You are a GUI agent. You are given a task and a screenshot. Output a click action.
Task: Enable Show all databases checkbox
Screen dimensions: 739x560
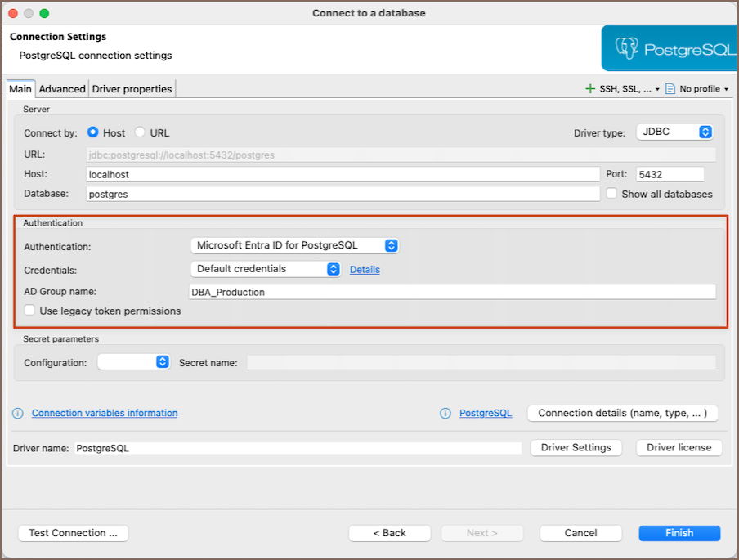611,194
